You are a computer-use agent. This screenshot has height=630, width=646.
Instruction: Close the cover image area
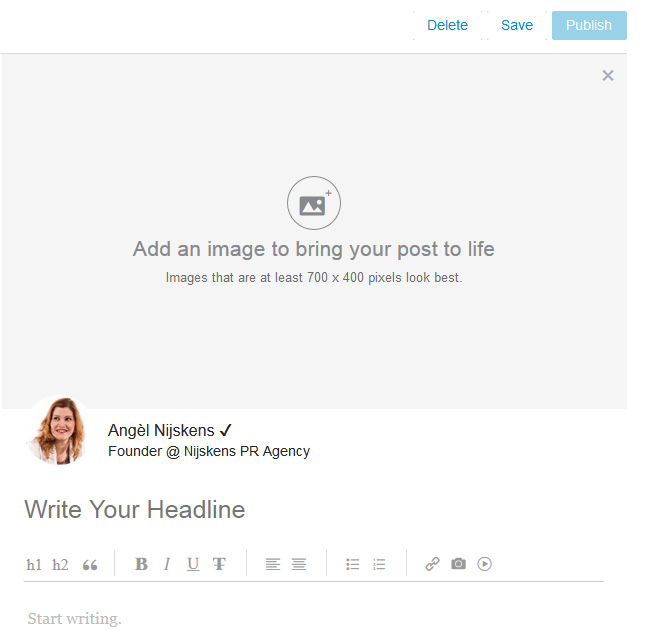tap(608, 76)
